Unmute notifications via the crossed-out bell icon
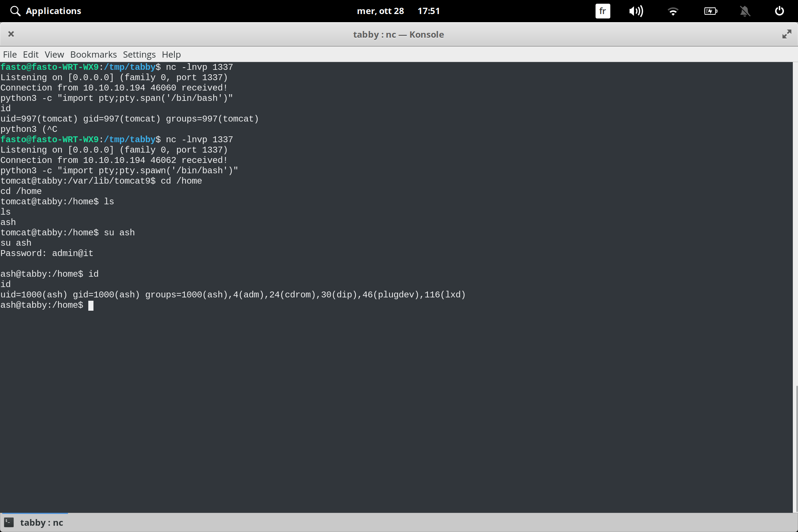The image size is (798, 532). tap(745, 11)
